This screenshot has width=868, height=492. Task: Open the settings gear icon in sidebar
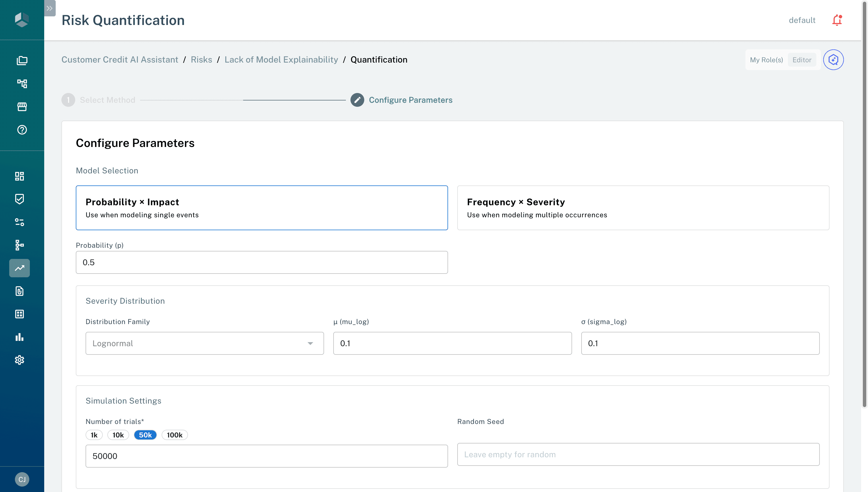(x=20, y=360)
